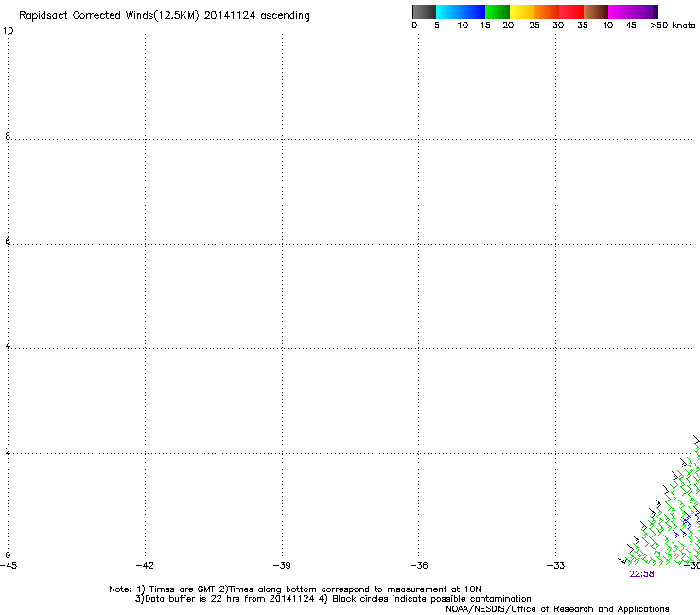
Task: Click the longitude label '-33'
Action: pyautogui.click(x=555, y=566)
